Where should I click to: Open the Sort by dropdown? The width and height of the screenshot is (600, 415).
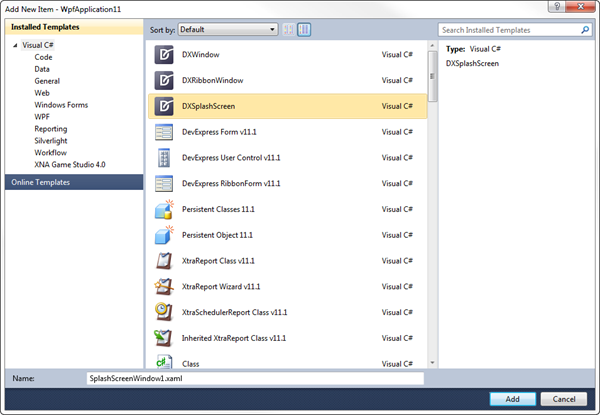click(228, 29)
